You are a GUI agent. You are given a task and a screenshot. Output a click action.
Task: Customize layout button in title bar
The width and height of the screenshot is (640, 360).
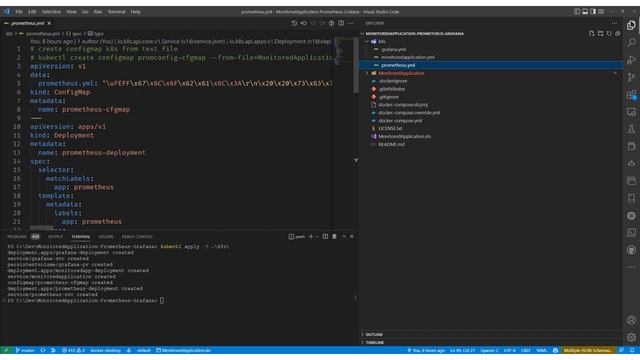(601, 11)
